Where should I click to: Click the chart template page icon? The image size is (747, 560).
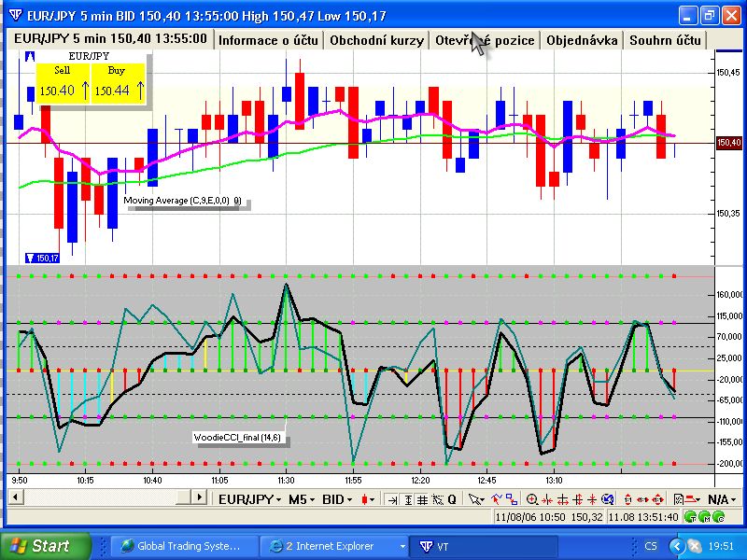679,500
